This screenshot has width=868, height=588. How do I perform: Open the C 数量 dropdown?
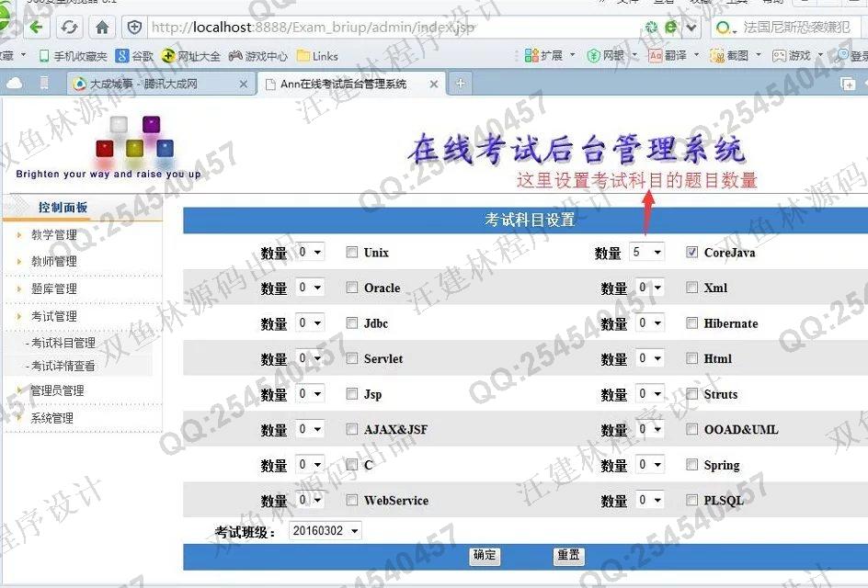point(310,464)
